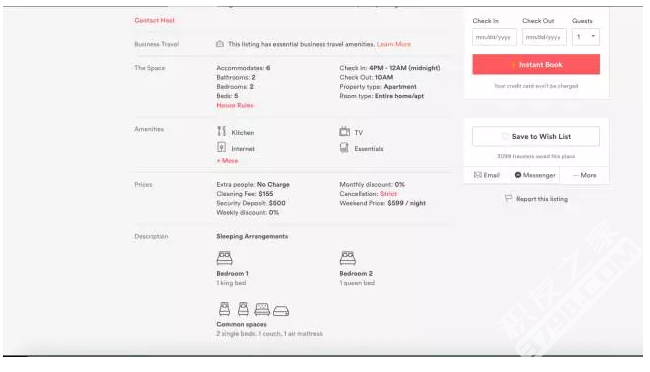Click the heart icon on Wish List button
The image size is (650, 372).
(504, 136)
